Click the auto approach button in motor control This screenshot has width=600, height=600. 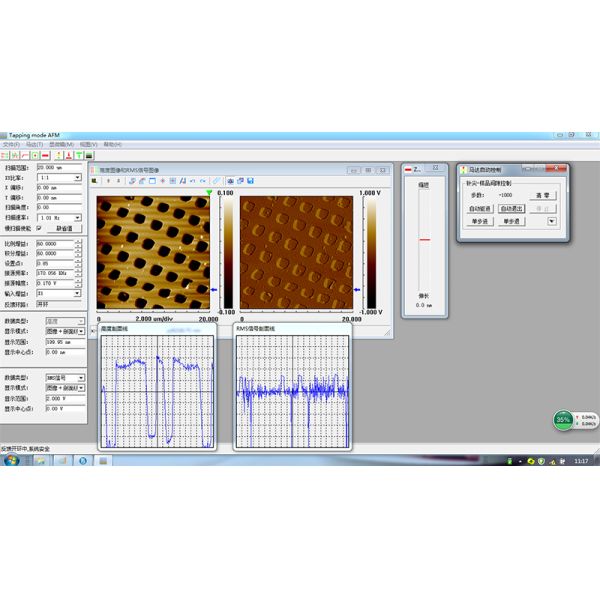(x=481, y=208)
